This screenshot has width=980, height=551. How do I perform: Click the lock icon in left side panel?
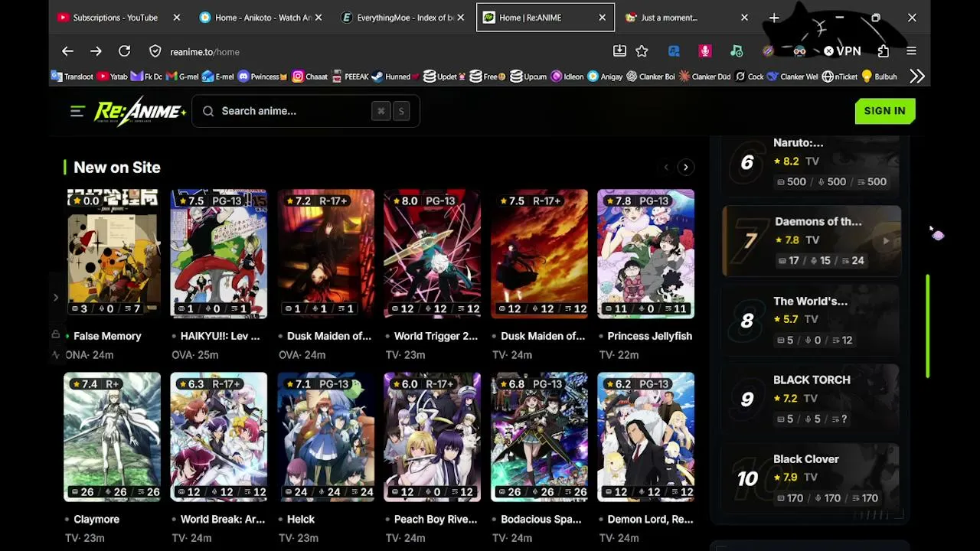[x=55, y=335]
